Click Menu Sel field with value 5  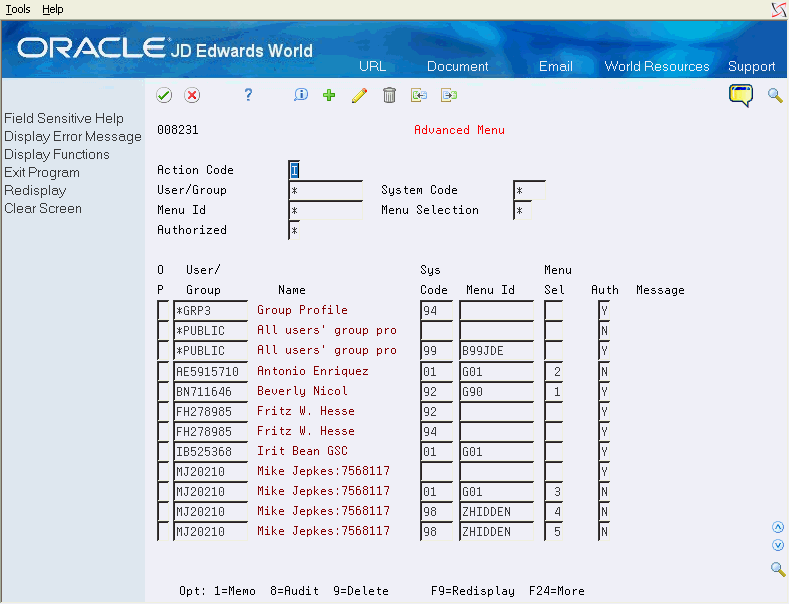pos(554,532)
